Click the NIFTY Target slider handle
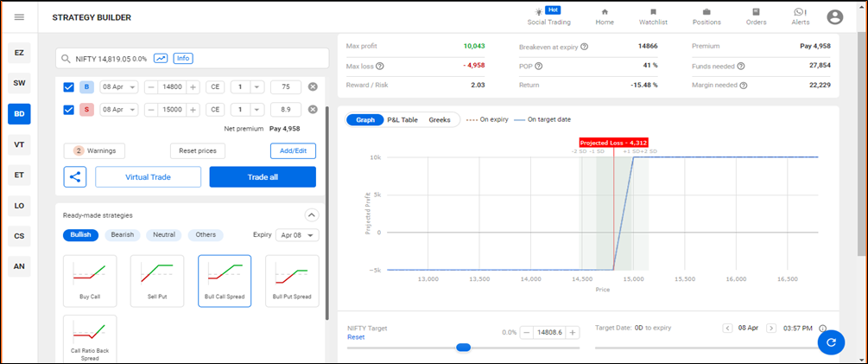The width and height of the screenshot is (868, 364). pyautogui.click(x=463, y=348)
